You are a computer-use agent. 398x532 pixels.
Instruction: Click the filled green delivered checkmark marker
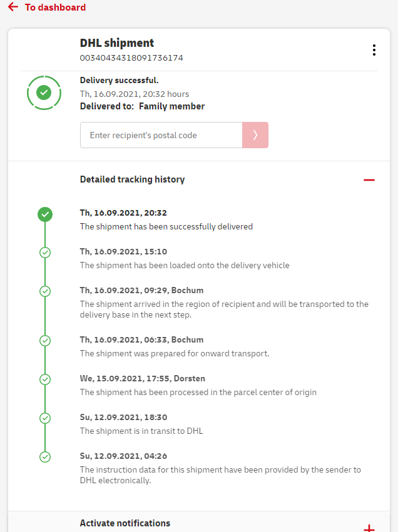click(45, 214)
